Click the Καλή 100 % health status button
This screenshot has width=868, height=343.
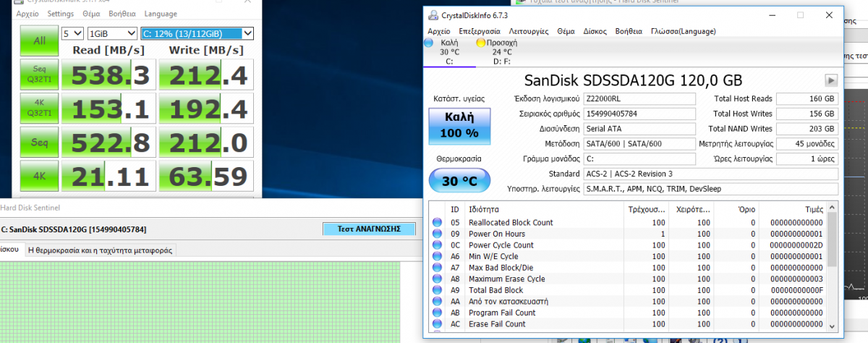tap(459, 126)
